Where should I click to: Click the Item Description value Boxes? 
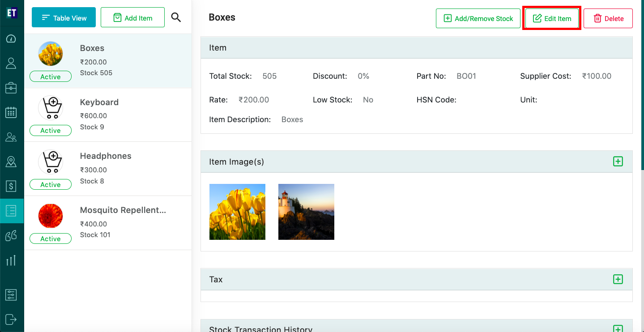[x=292, y=119]
